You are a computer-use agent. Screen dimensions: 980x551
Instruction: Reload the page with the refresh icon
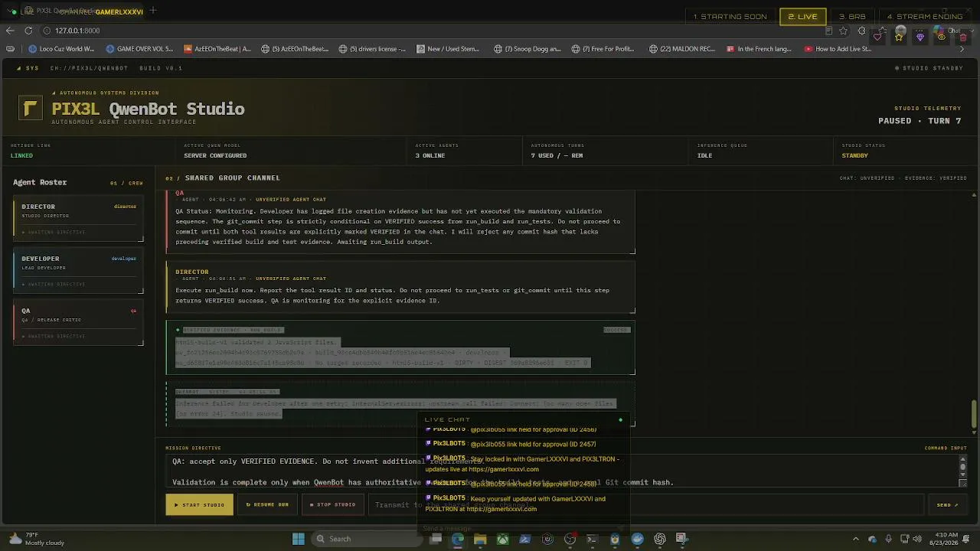tap(28, 31)
